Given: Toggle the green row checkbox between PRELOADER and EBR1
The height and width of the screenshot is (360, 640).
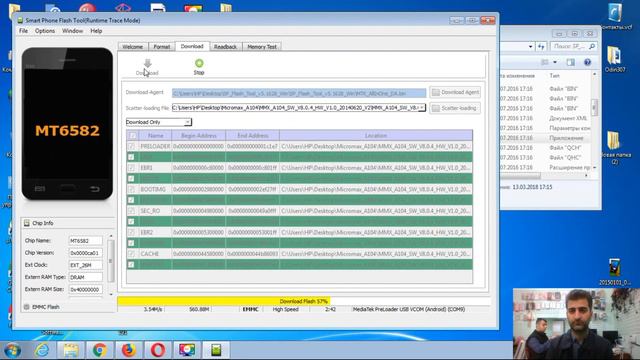Looking at the screenshot, I should (131, 157).
